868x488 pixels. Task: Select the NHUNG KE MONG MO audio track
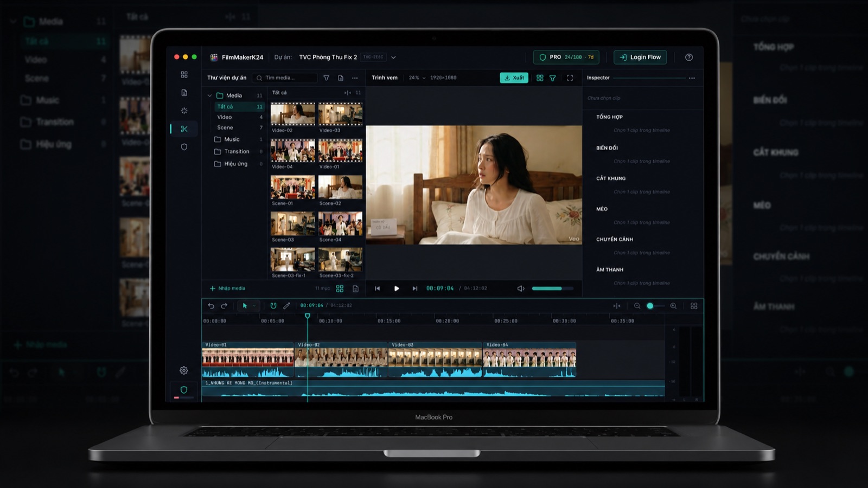click(x=433, y=389)
